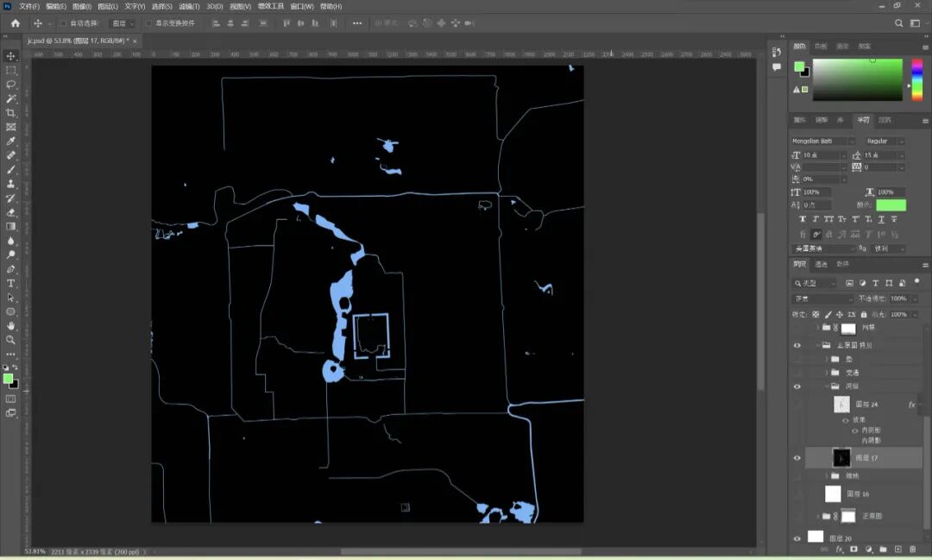Viewport: 932px width, 560px height.
Task: Select the 图层 16 layer thumbnail
Action: (833, 494)
